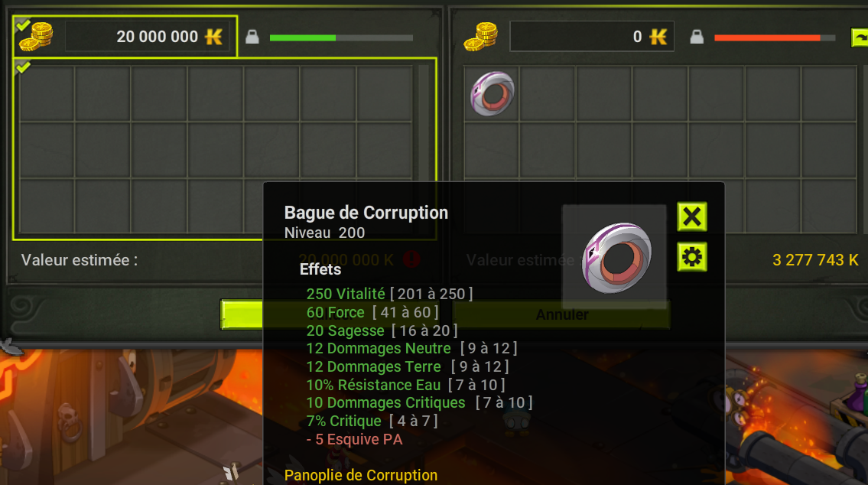
Task: Toggle the padlock next to the green bar
Action: tap(252, 37)
